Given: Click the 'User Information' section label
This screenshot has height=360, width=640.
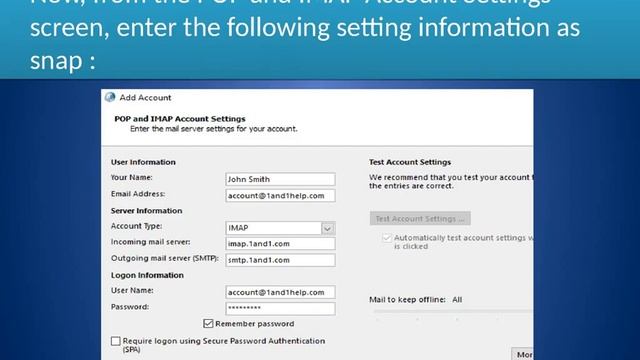Looking at the screenshot, I should tap(143, 162).
